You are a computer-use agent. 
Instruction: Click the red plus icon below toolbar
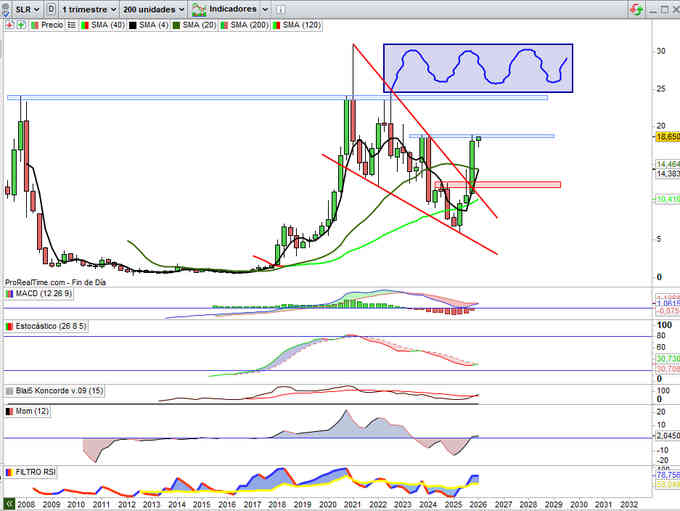(x=9, y=24)
